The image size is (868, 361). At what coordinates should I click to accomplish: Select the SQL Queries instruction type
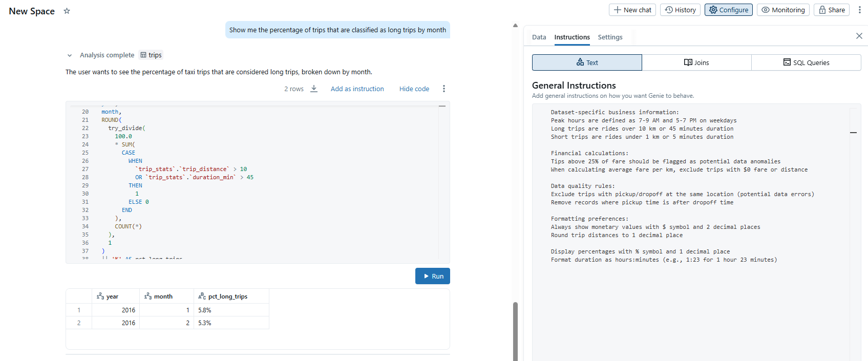[x=806, y=62]
